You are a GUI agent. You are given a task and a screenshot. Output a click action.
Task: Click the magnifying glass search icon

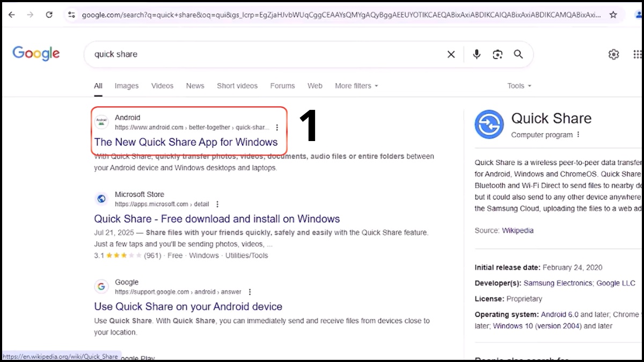coord(518,54)
